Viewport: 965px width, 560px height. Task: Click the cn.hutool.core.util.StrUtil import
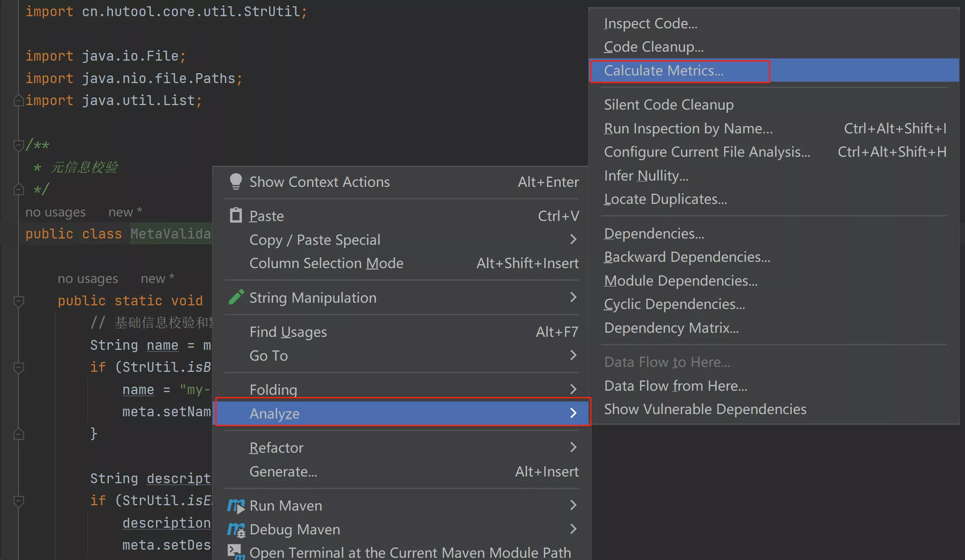coord(191,11)
